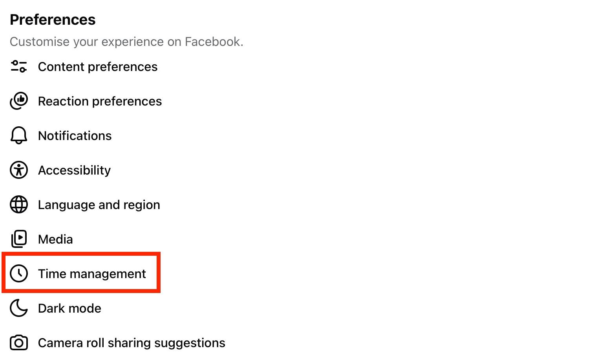
Task: Open Reaction preferences settings
Action: tap(100, 101)
